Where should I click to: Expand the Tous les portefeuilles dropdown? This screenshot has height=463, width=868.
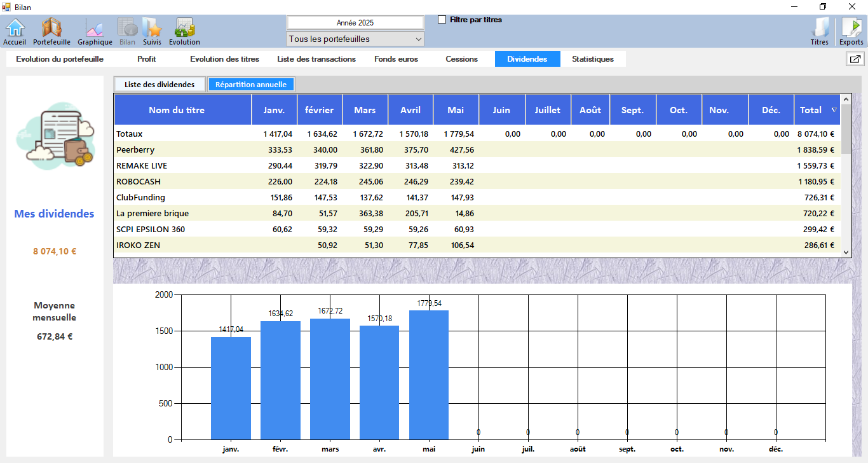tap(355, 39)
